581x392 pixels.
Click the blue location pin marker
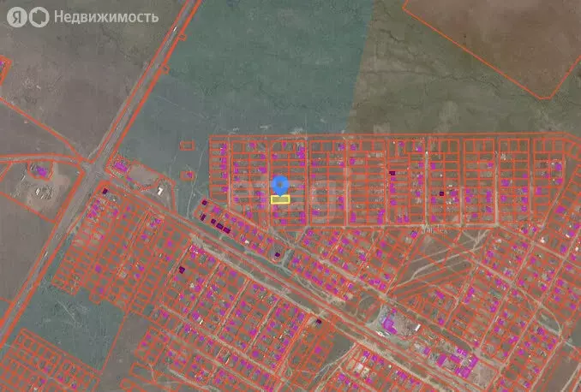click(280, 186)
